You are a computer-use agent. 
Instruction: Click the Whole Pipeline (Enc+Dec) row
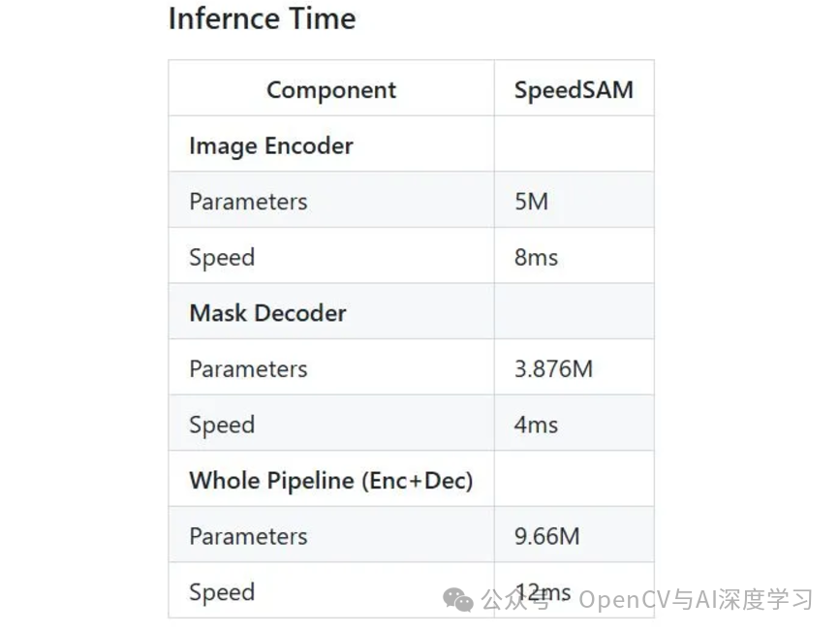[x=330, y=481]
